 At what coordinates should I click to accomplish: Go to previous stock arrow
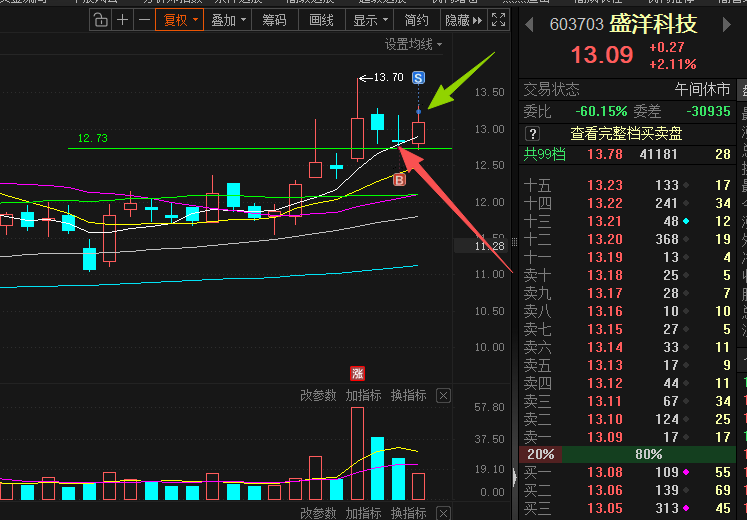[x=529, y=24]
